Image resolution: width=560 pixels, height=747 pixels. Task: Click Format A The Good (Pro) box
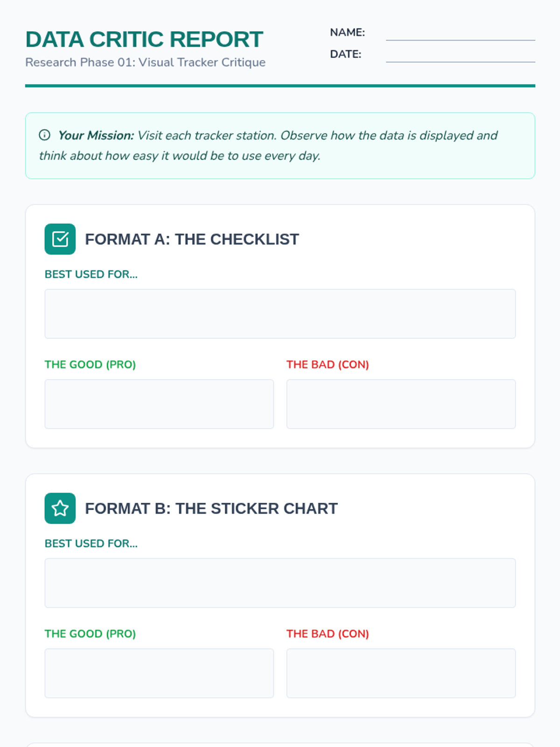(x=159, y=404)
